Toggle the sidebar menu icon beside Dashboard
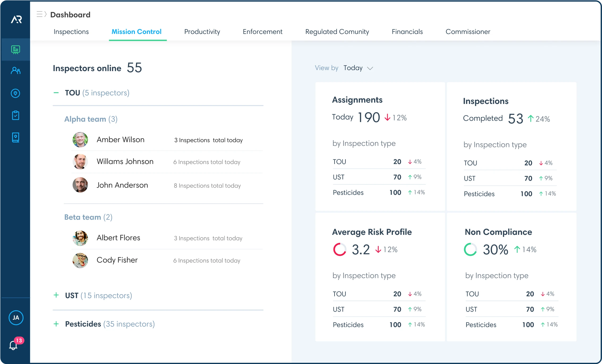 coord(41,14)
